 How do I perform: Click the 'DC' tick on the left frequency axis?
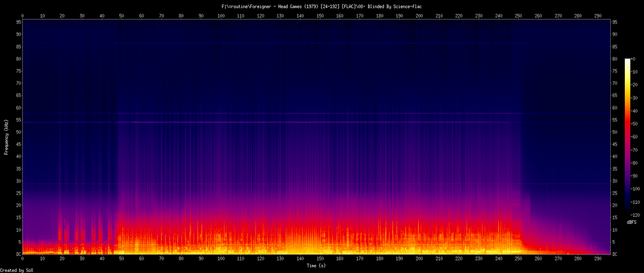click(x=18, y=254)
